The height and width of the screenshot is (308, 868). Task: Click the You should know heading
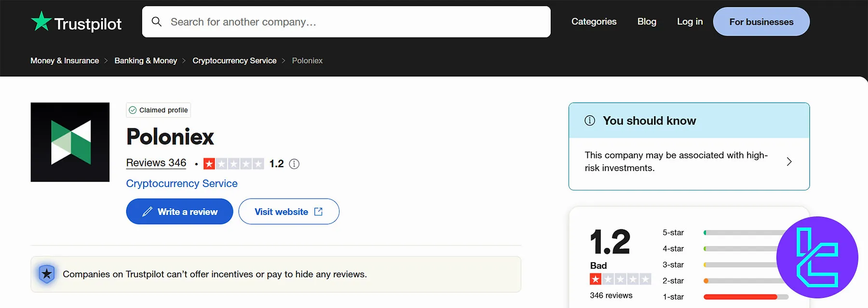pyautogui.click(x=649, y=121)
